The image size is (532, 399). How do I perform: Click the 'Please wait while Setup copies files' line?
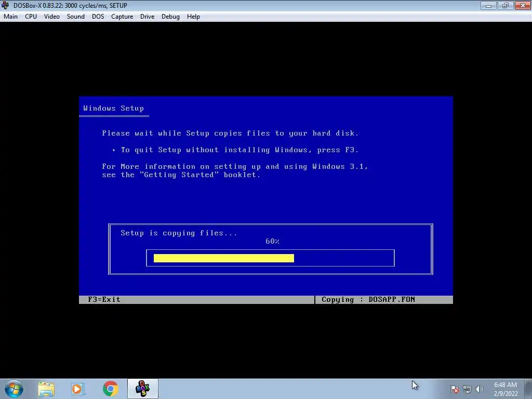coord(230,133)
